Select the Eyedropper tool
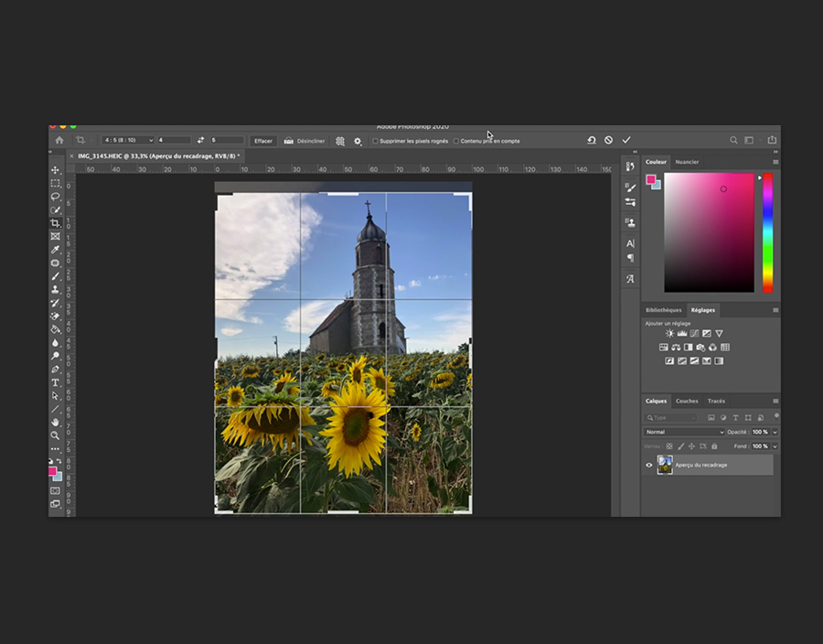The height and width of the screenshot is (644, 823). pyautogui.click(x=55, y=250)
